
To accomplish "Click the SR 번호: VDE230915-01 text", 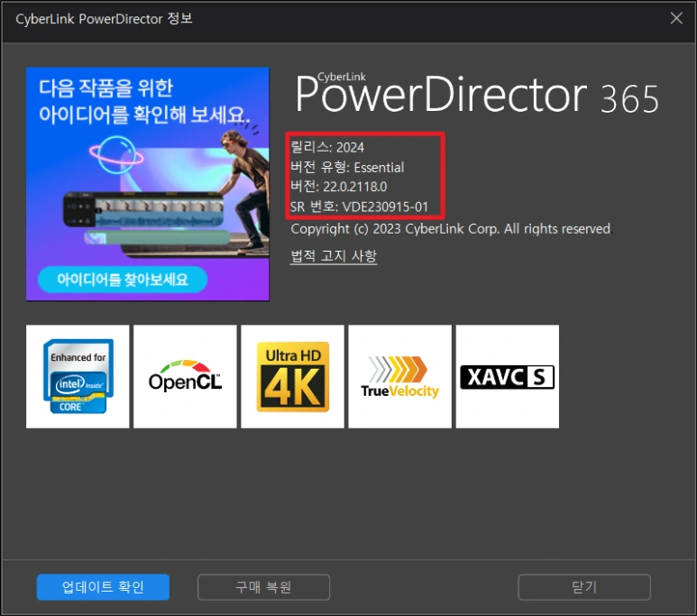I will click(359, 207).
